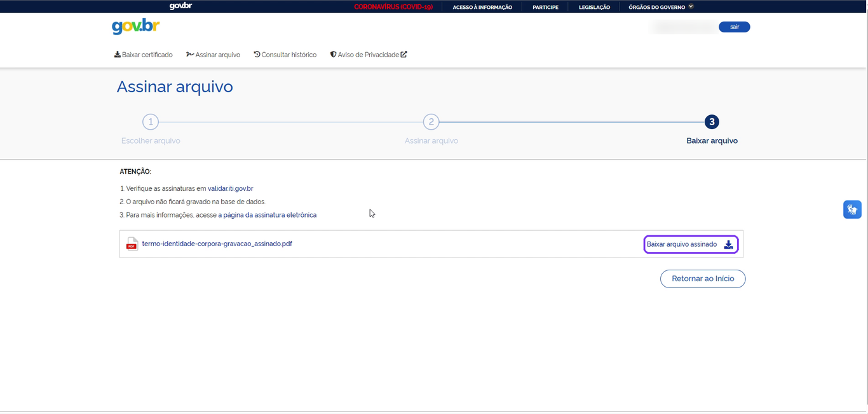Click the PDF file icon
This screenshot has width=868, height=414.
(x=132, y=244)
